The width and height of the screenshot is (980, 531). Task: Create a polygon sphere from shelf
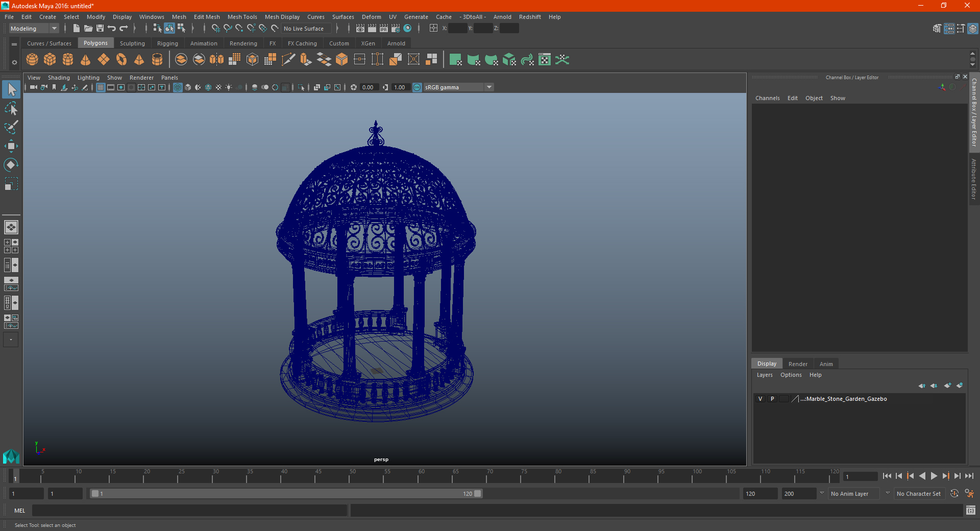click(32, 60)
